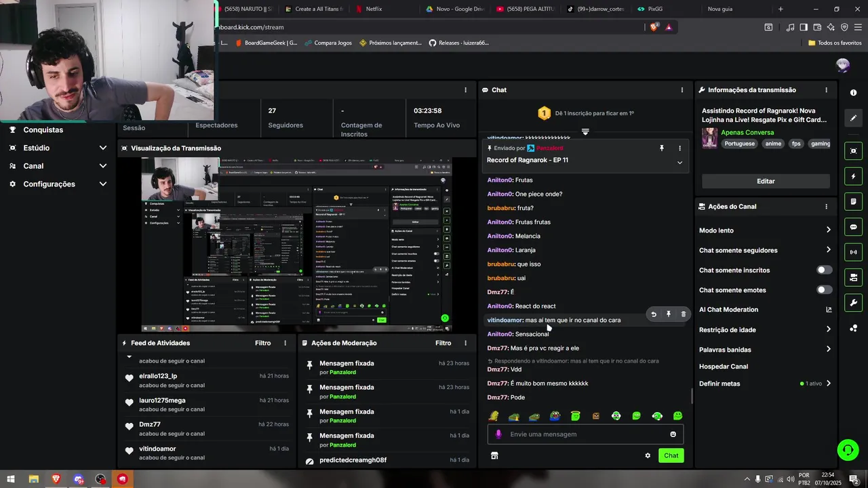Open Chat panel three-dot menu
The height and width of the screenshot is (488, 868).
click(x=682, y=90)
